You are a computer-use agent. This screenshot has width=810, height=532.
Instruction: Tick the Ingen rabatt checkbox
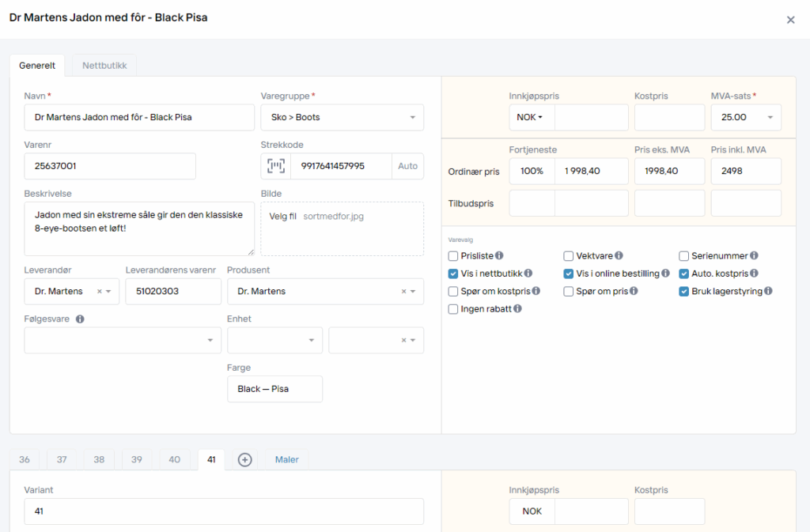tap(453, 309)
